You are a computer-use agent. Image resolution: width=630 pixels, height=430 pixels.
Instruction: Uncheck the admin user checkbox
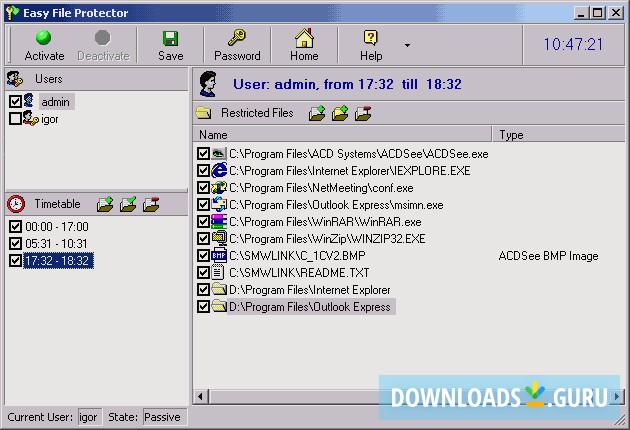click(x=15, y=101)
